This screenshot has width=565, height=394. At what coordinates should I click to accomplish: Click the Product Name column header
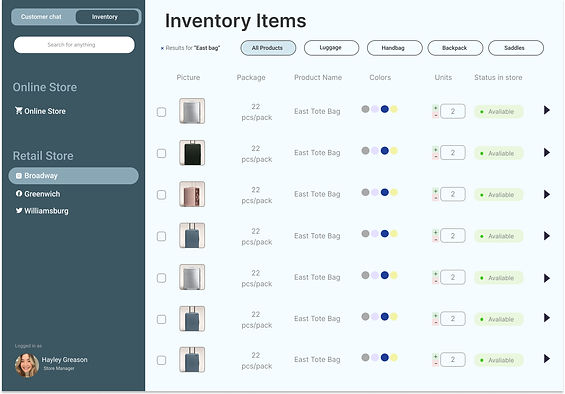pyautogui.click(x=318, y=77)
